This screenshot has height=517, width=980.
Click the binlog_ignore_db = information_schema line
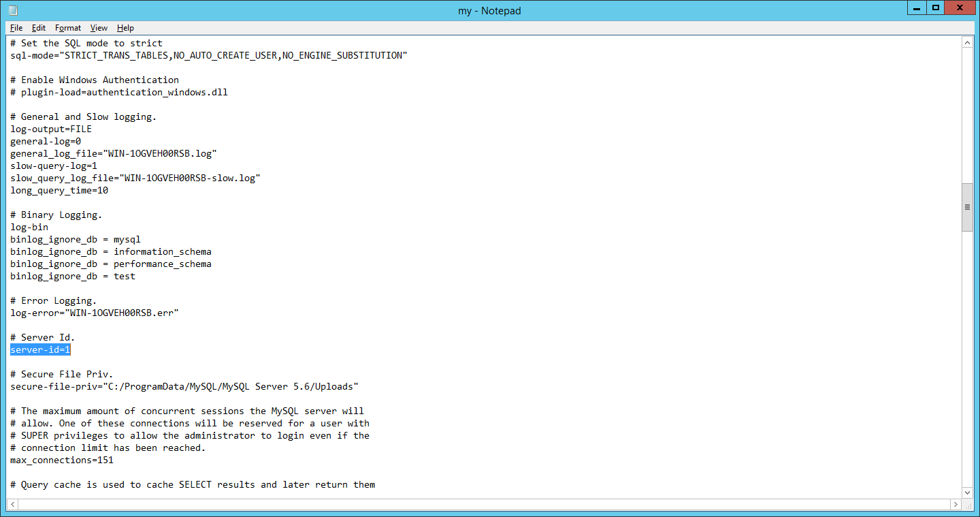point(111,251)
